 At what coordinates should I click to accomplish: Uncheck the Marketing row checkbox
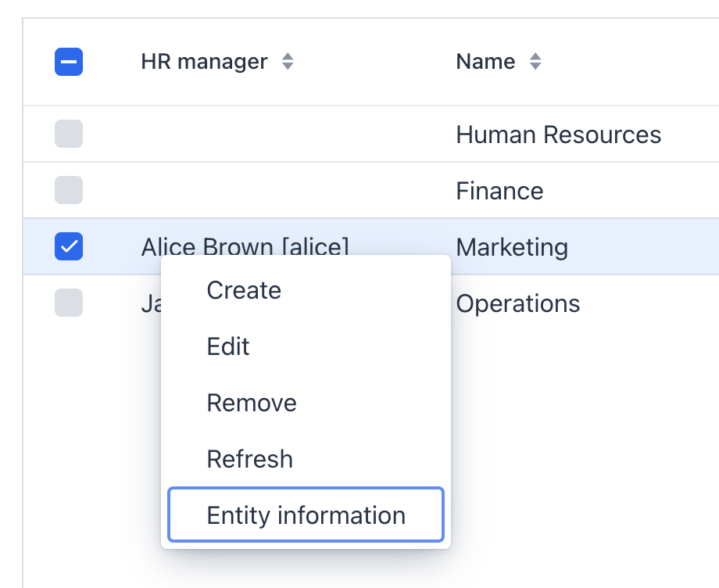pyautogui.click(x=69, y=247)
